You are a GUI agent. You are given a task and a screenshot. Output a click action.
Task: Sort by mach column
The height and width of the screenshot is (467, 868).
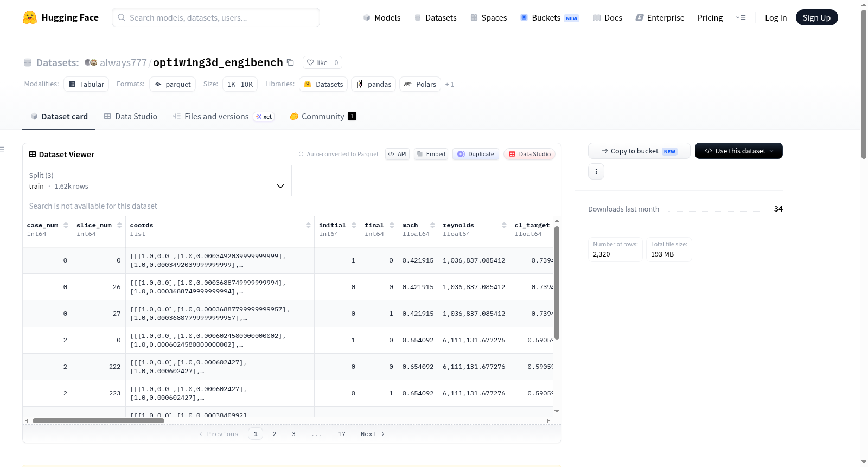click(x=432, y=225)
